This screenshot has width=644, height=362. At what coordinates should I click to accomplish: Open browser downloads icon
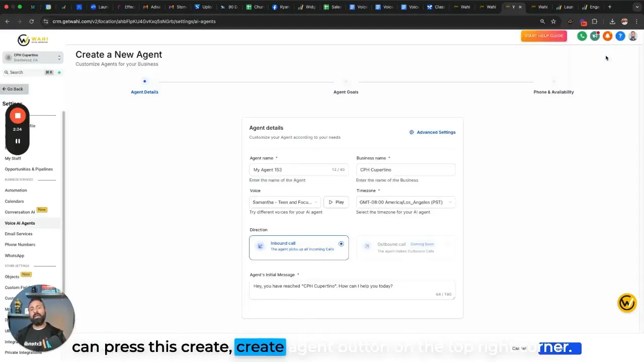(612, 22)
